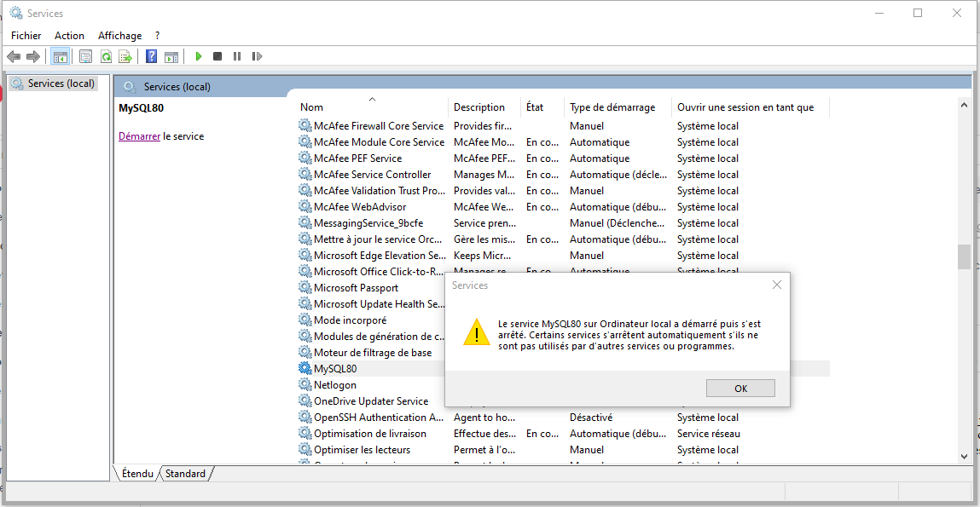Sort by Type de démarrage column header

click(x=612, y=107)
